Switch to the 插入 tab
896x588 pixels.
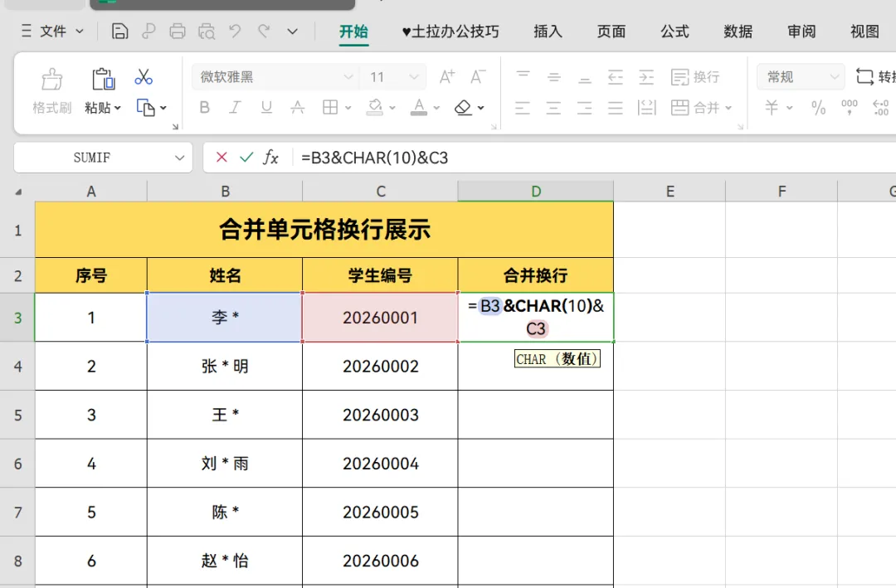click(548, 32)
